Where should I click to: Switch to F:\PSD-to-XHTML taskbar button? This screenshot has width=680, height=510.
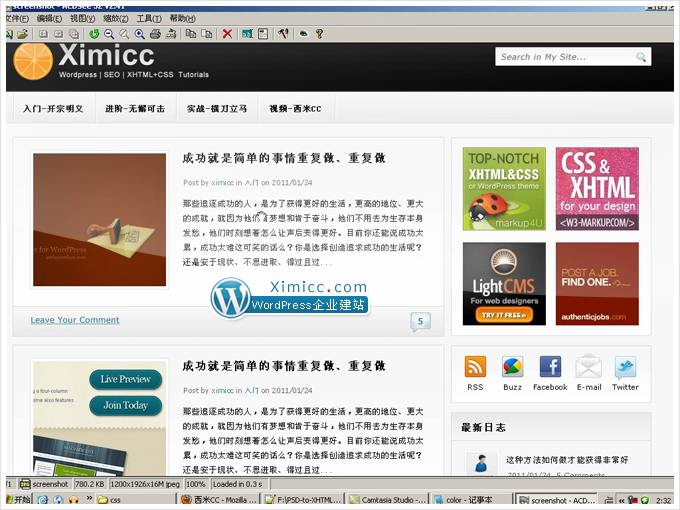coord(304,500)
